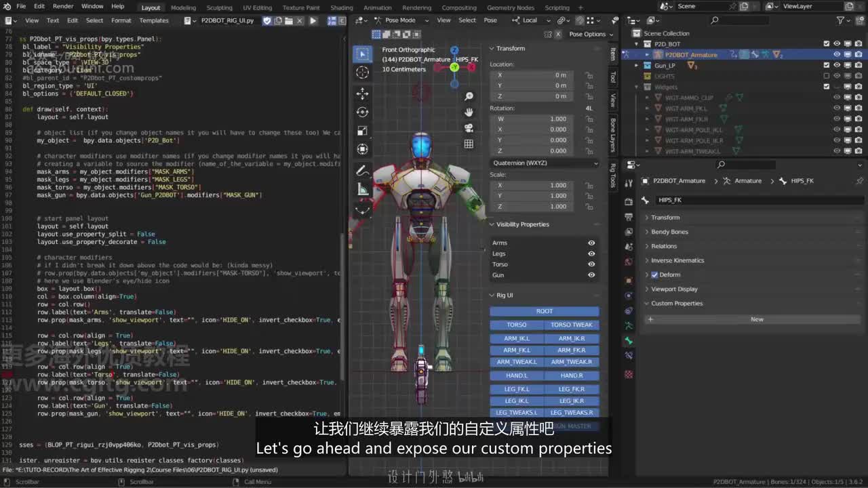Open the Render properties tab
This screenshot has width=868, height=488.
(x=629, y=201)
